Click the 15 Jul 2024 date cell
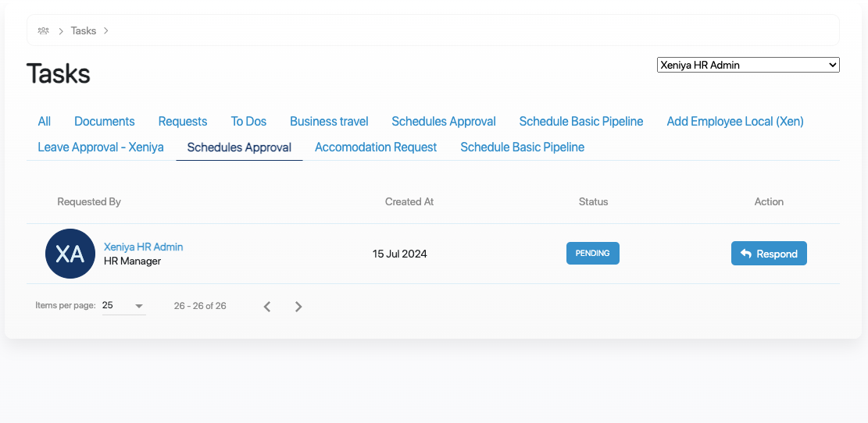The image size is (868, 423). coord(400,254)
